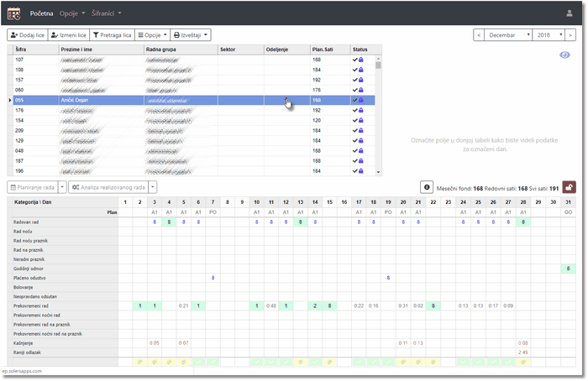Click the calendar app logo icon
Viewport: 588px width, 381px height.
[x=14, y=13]
